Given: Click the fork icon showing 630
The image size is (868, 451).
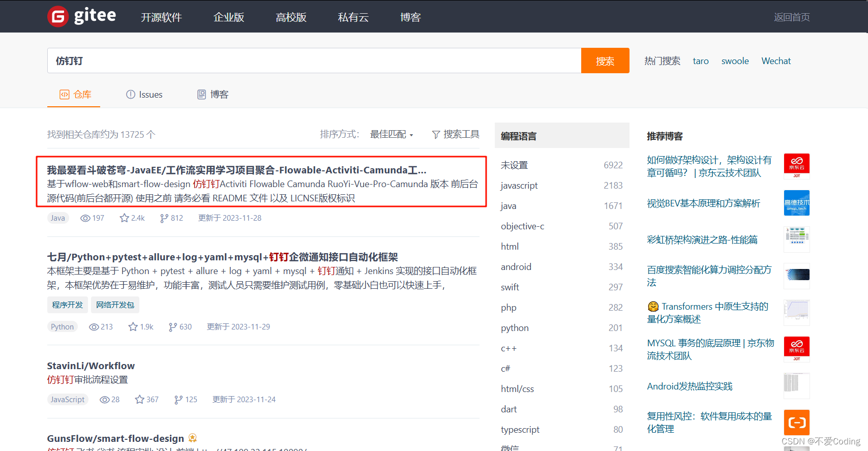Looking at the screenshot, I should pyautogui.click(x=173, y=327).
